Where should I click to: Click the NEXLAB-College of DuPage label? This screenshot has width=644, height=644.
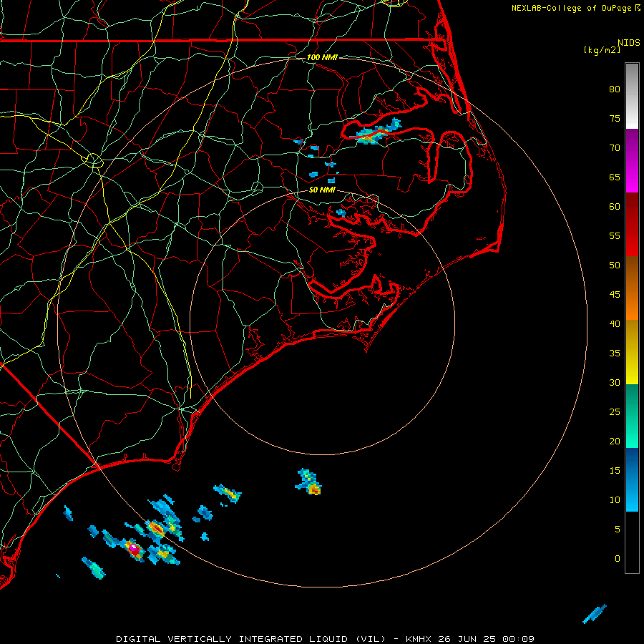(571, 8)
